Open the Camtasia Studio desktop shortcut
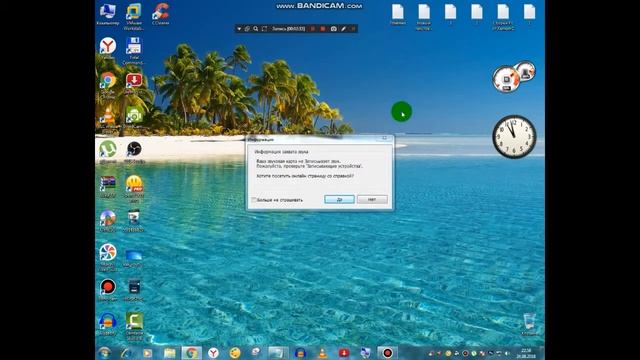This screenshot has height=360, width=640. pos(134,326)
